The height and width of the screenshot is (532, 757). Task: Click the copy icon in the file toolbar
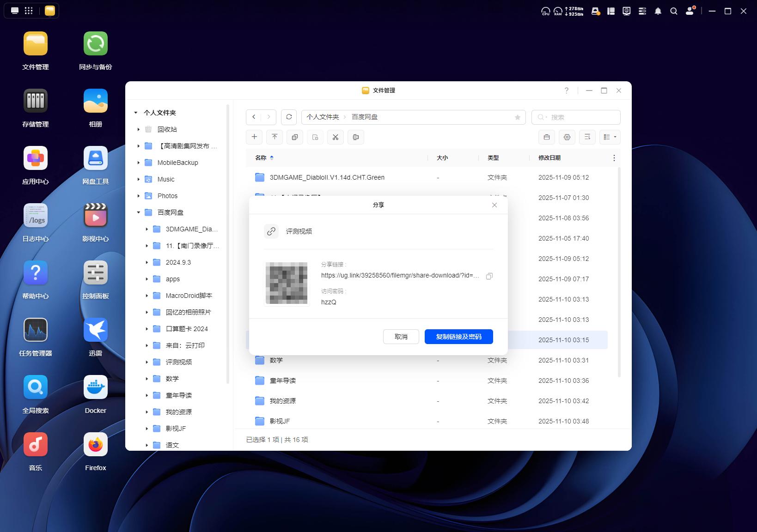click(x=295, y=137)
